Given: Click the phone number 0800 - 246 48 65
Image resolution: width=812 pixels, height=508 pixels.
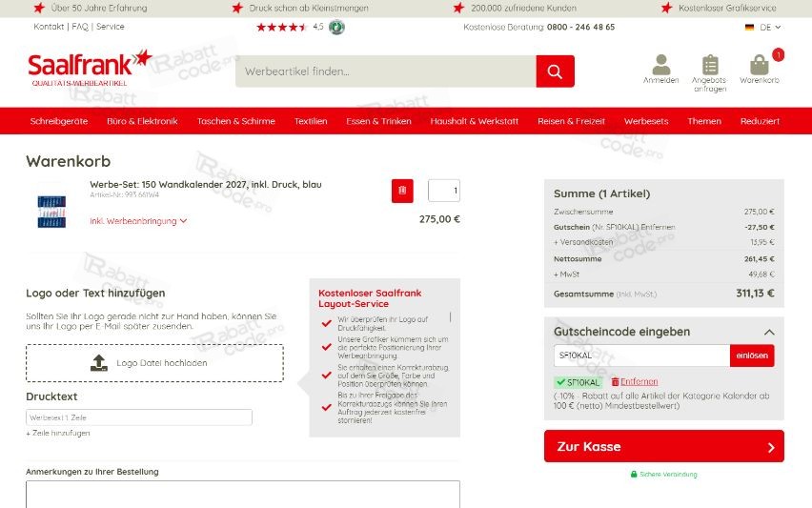Looking at the screenshot, I should 581,27.
